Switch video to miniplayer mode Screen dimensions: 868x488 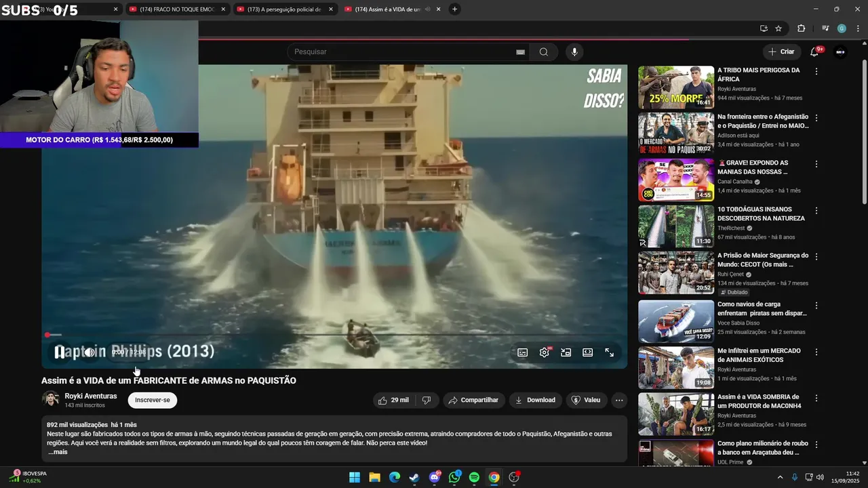coord(566,352)
